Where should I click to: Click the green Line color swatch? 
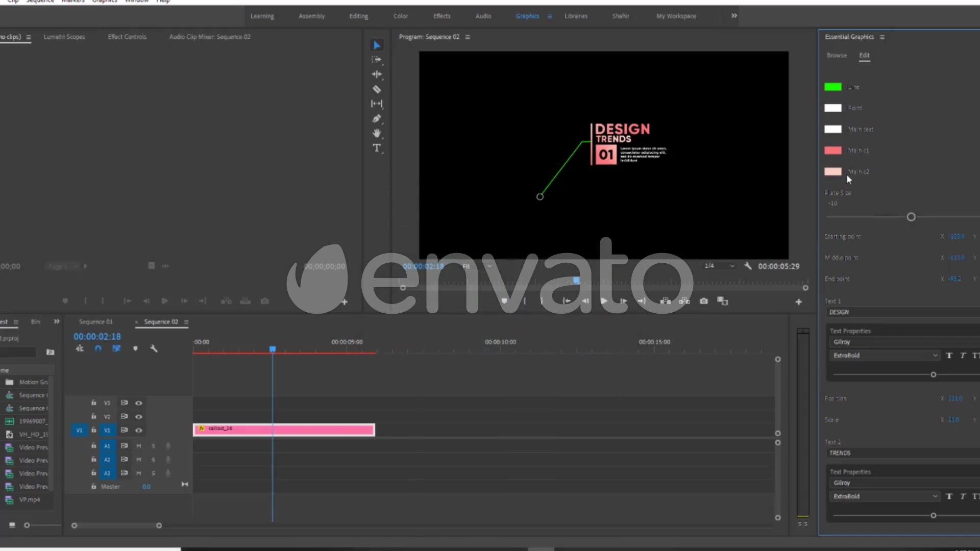tap(833, 87)
